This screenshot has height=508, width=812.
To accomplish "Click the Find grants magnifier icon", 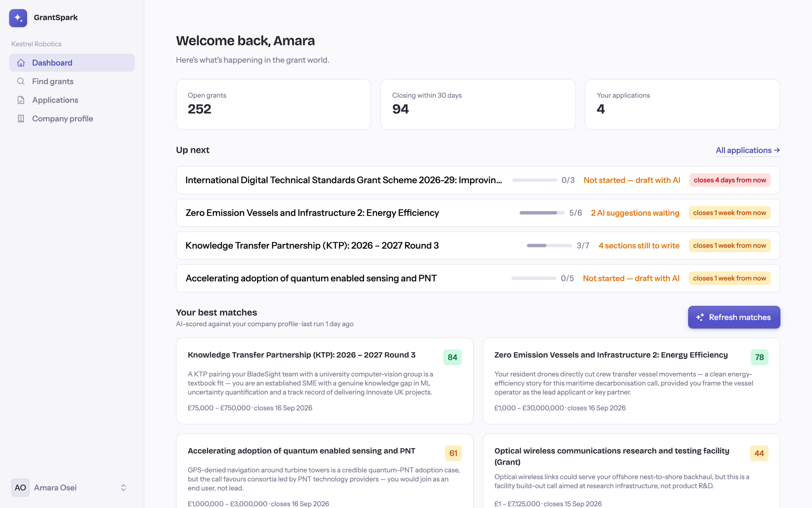I will click(21, 81).
